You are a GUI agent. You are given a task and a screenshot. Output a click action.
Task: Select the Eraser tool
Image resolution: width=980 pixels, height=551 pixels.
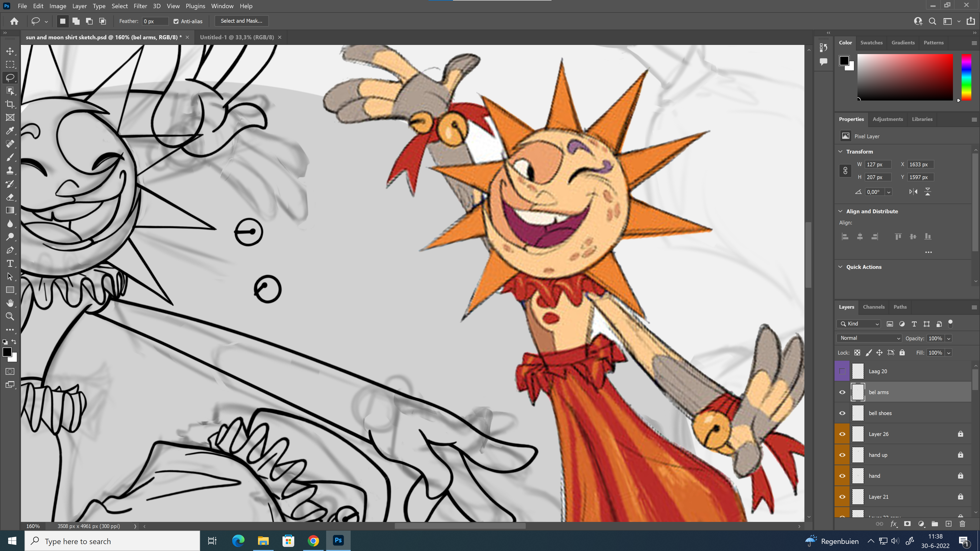click(10, 197)
